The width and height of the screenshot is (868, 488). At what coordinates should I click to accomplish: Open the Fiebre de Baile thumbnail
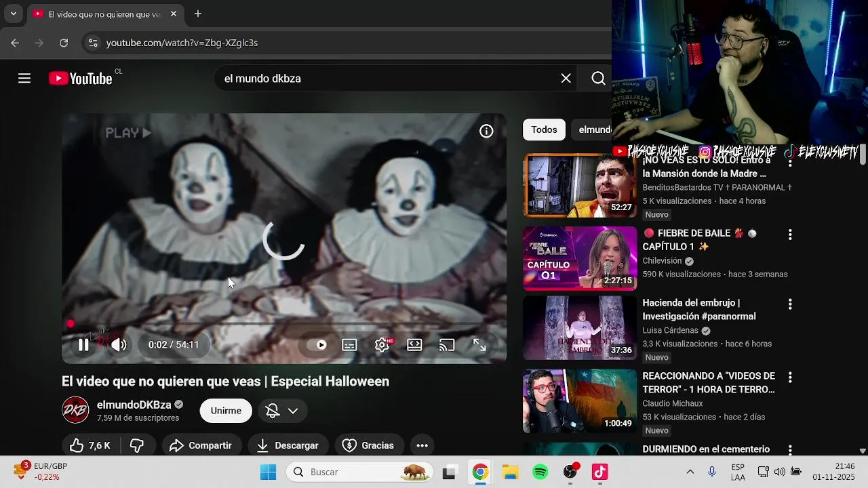(x=580, y=258)
